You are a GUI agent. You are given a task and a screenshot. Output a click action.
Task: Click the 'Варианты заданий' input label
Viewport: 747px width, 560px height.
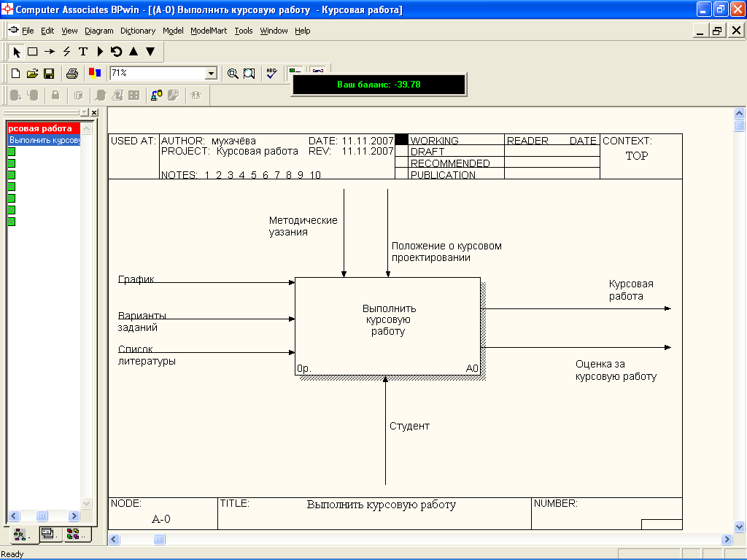(142, 322)
